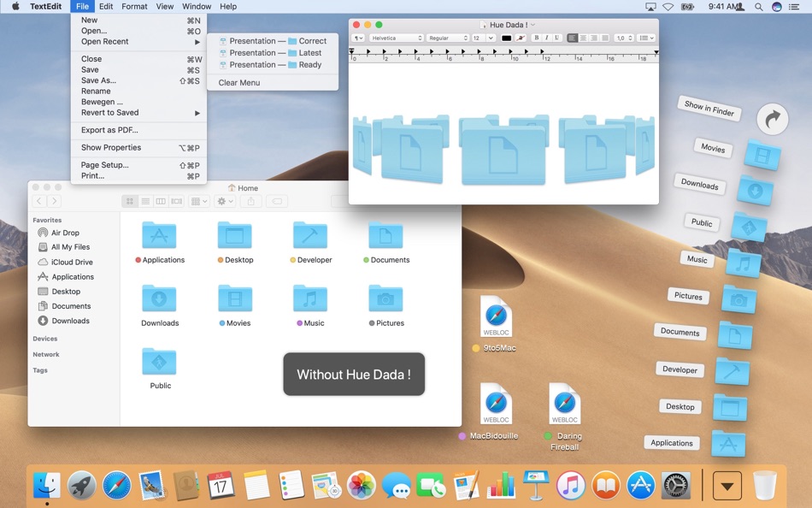
Task: Open the Movies folder in Finder window
Action: click(x=234, y=299)
